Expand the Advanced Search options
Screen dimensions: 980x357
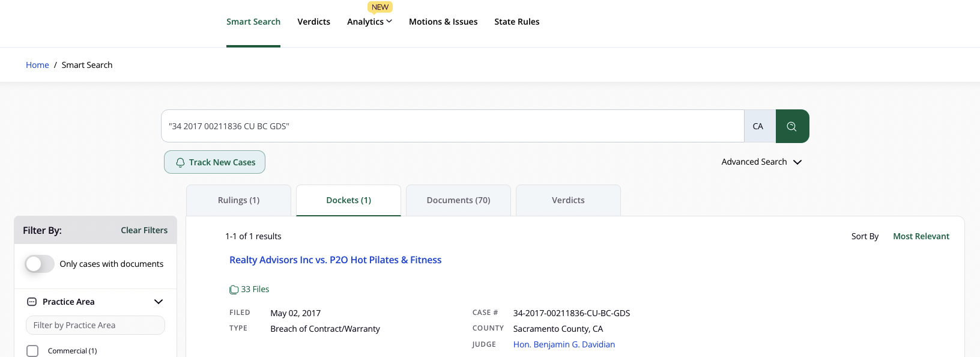(761, 162)
